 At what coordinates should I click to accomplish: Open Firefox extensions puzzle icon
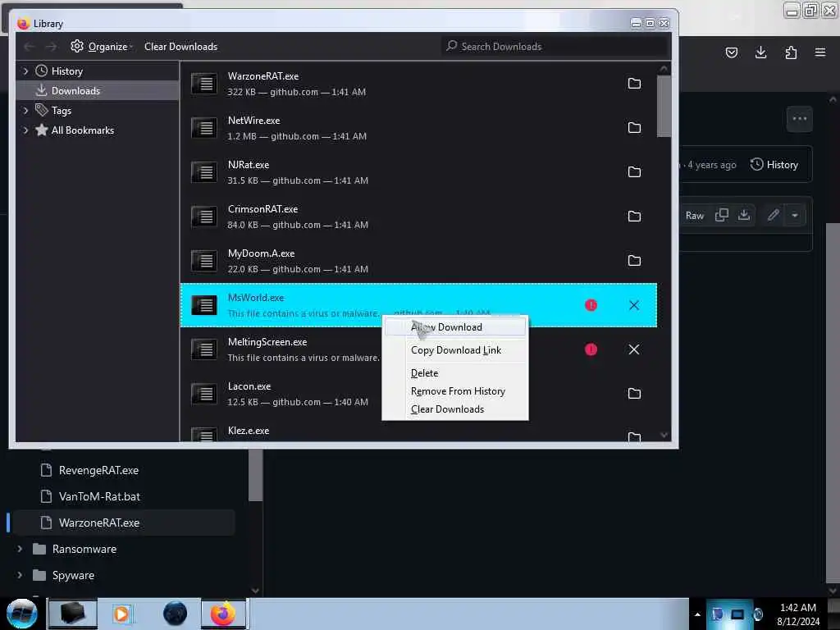791,52
